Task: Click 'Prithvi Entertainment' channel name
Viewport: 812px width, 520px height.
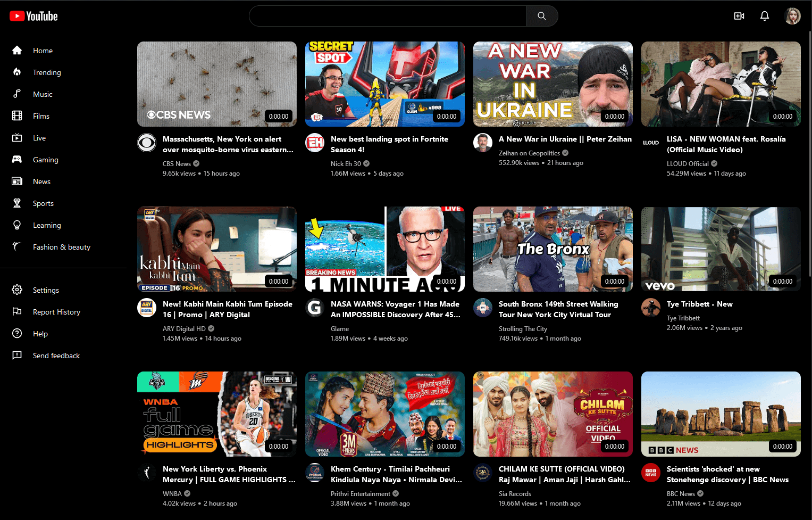Action: (361, 494)
